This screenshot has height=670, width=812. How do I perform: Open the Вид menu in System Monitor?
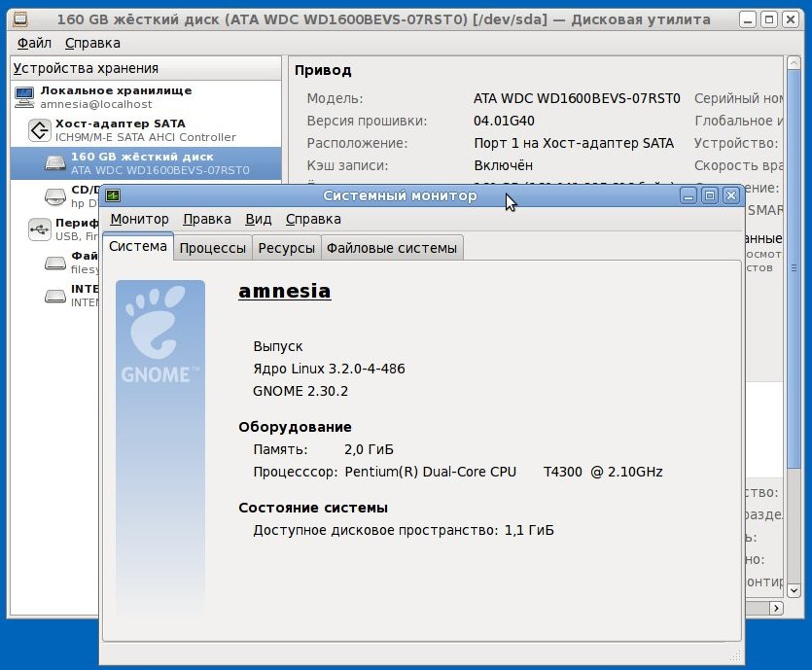(259, 219)
